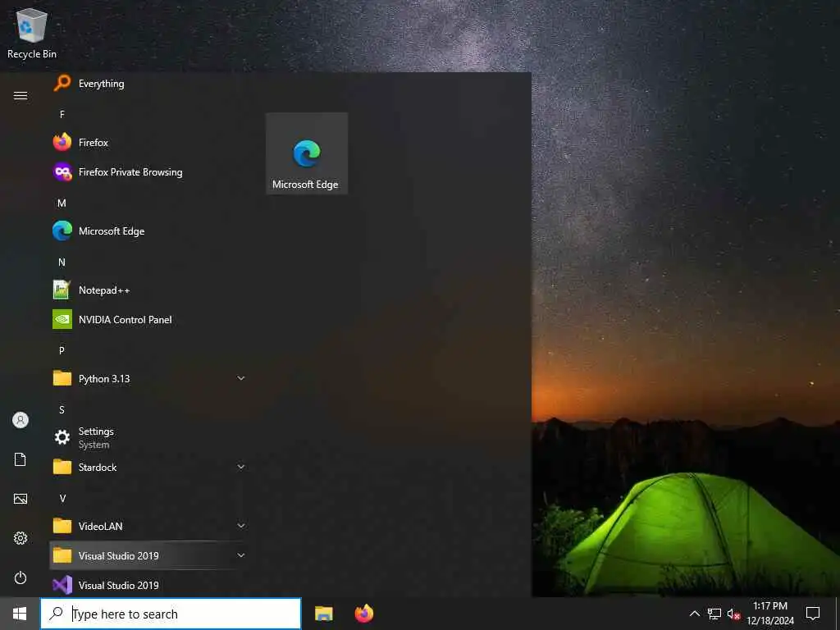Click the 'Stardock' folder name text

[x=98, y=467]
